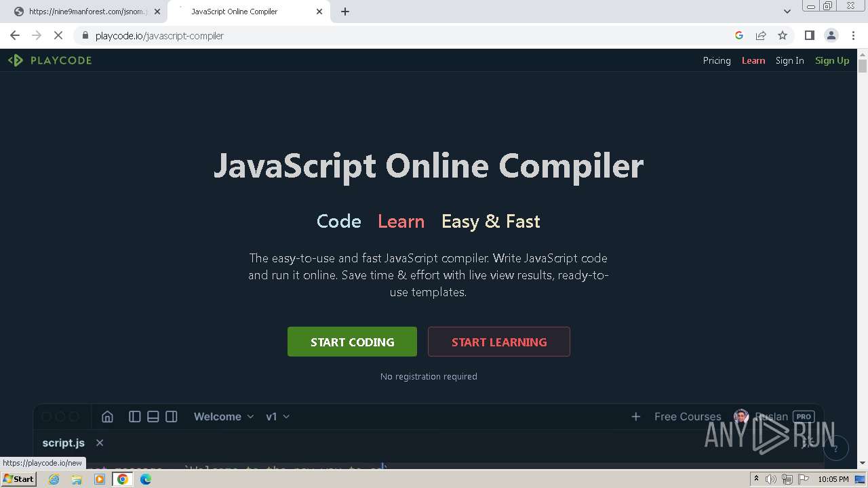Toggle browser side panel
Screen dimensions: 868x488
point(810,35)
